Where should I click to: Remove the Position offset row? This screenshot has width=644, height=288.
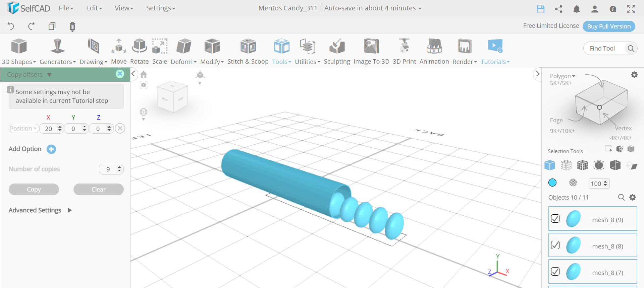click(x=120, y=128)
